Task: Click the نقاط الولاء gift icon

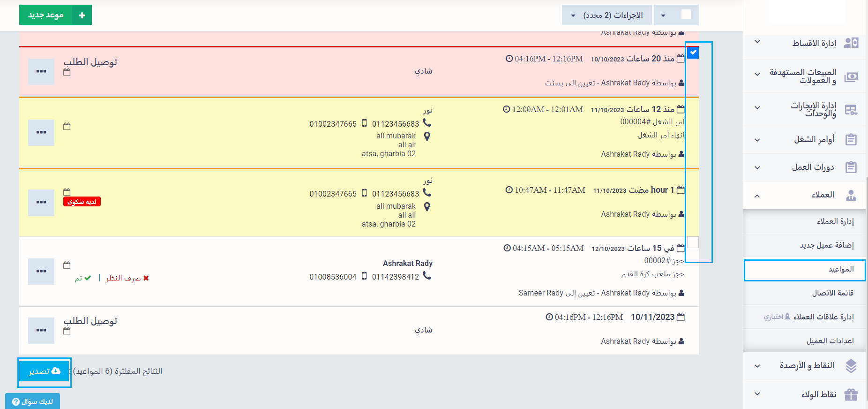Action: (x=851, y=394)
